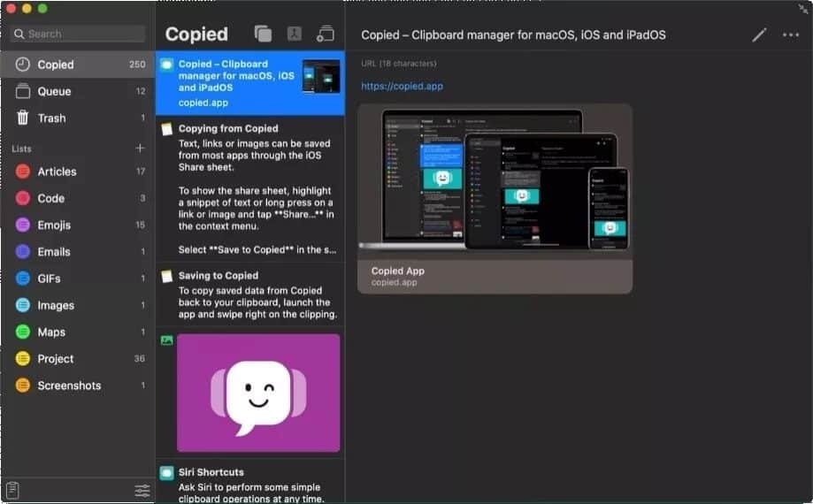Image resolution: width=813 pixels, height=504 pixels.
Task: Click the Emails list label
Action: (54, 252)
